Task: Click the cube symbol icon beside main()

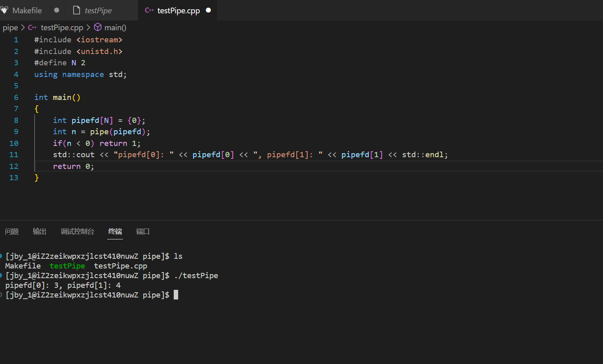Action: (x=98, y=27)
